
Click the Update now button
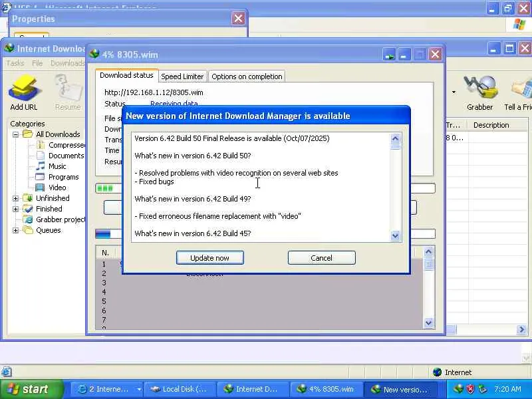pyautogui.click(x=209, y=258)
